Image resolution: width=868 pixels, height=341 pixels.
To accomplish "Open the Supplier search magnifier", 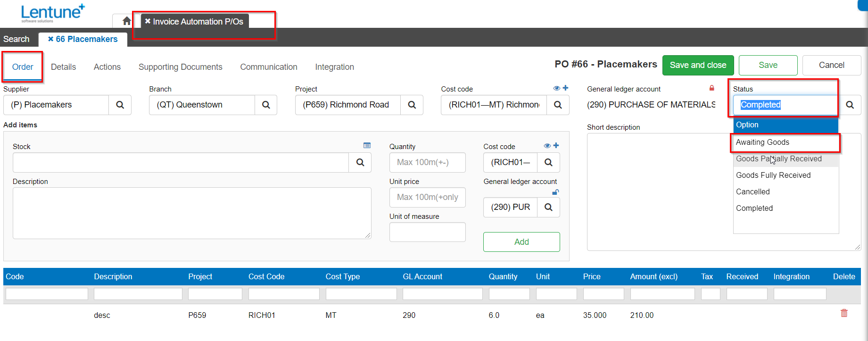I will click(120, 105).
